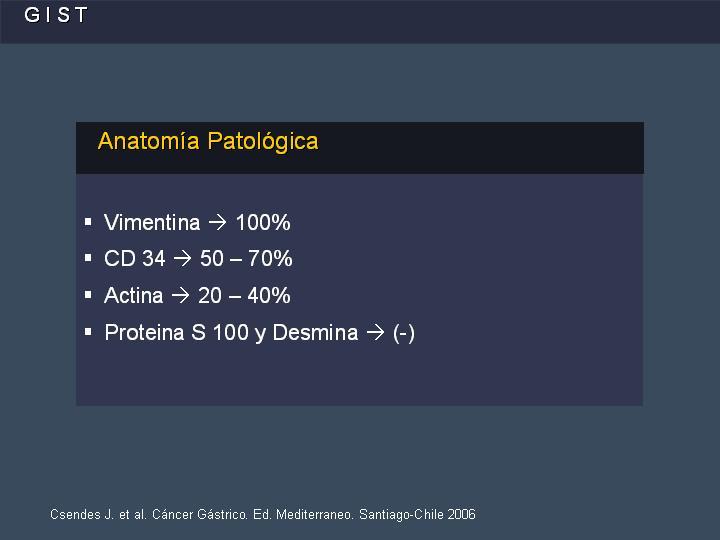This screenshot has height=540, width=720.
Task: Click the (-) negative result text
Action: pos(404,333)
